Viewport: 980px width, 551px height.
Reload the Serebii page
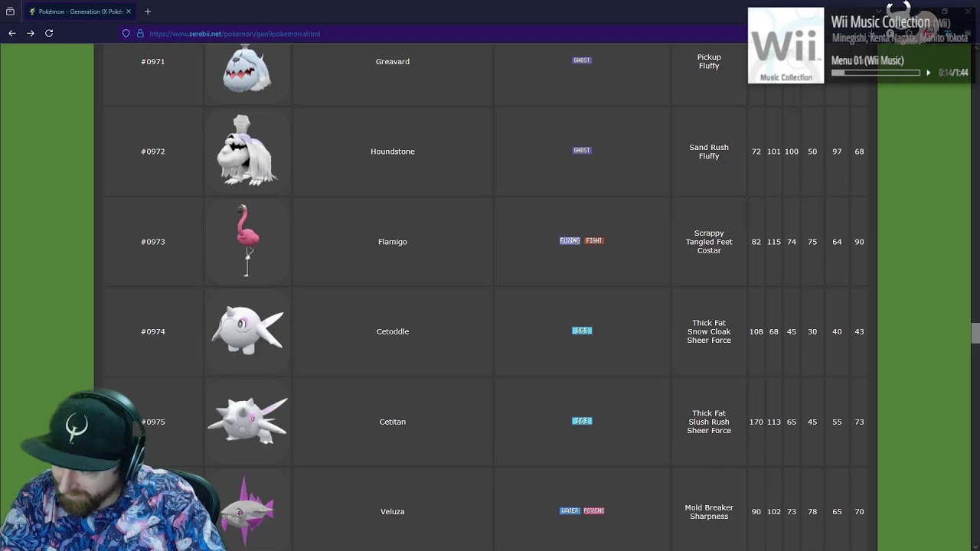tap(49, 33)
